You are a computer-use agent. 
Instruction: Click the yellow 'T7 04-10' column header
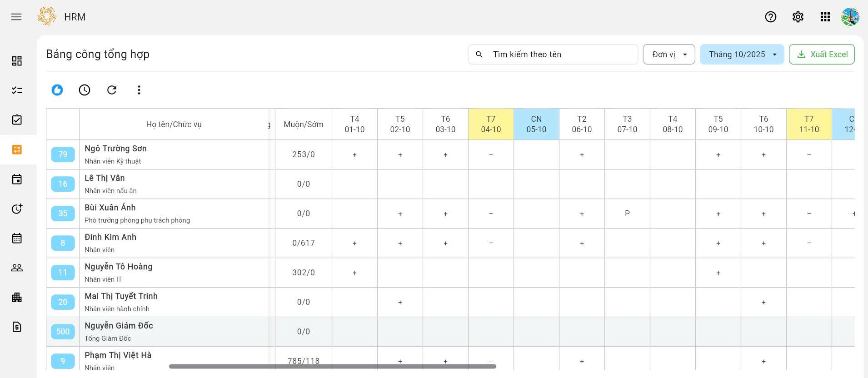pos(491,124)
